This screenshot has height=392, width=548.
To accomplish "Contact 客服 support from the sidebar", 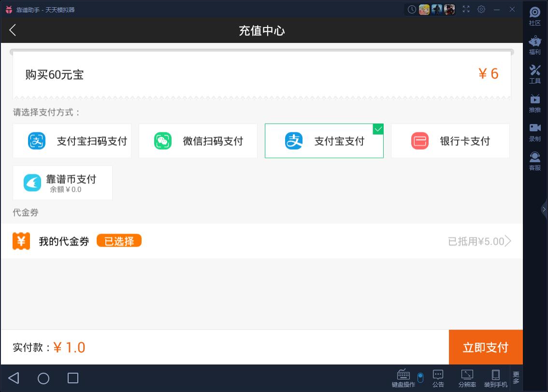I will (535, 161).
